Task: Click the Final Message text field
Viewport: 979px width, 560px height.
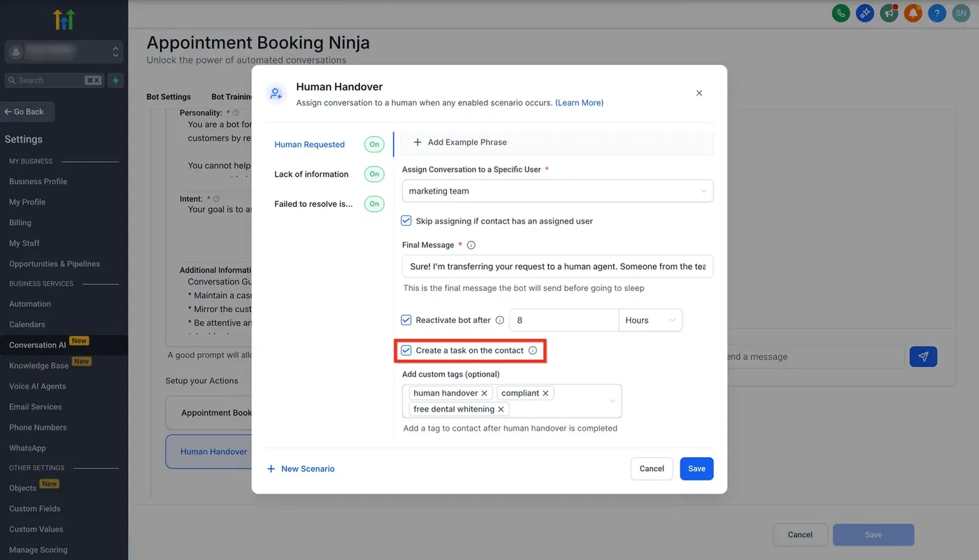Action: [557, 266]
